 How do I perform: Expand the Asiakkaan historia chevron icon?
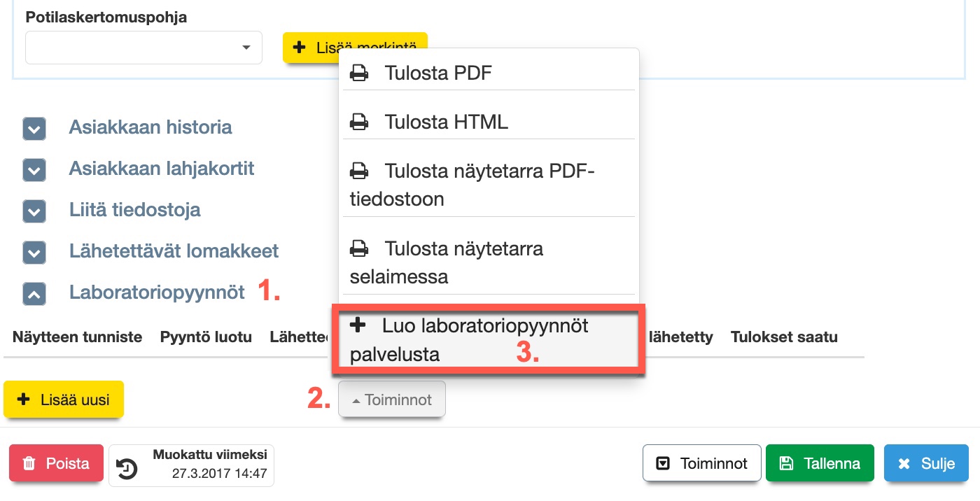[34, 129]
